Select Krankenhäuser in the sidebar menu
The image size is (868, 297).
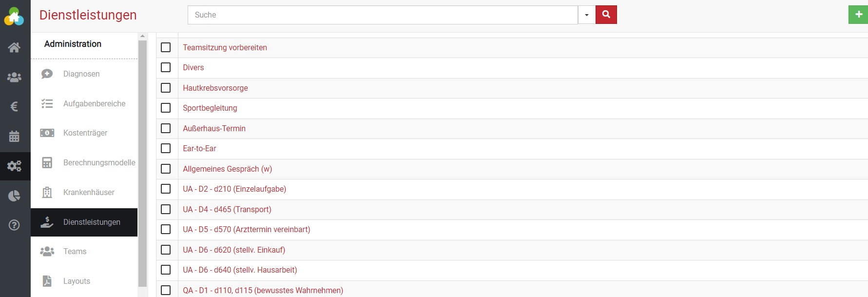click(x=89, y=192)
